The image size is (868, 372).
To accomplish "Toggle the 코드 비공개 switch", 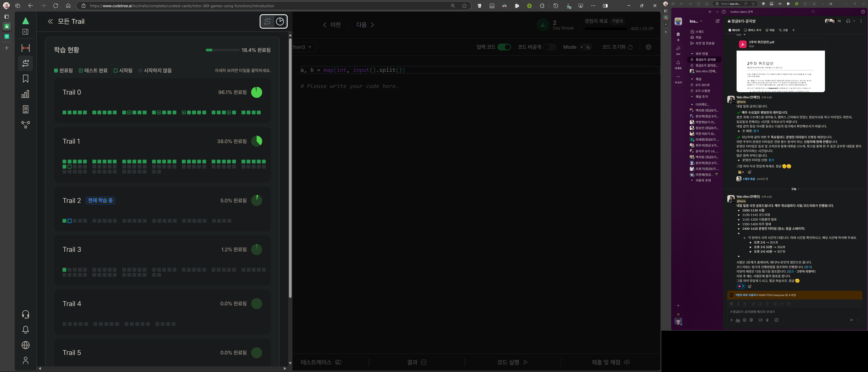I will pyautogui.click(x=549, y=47).
